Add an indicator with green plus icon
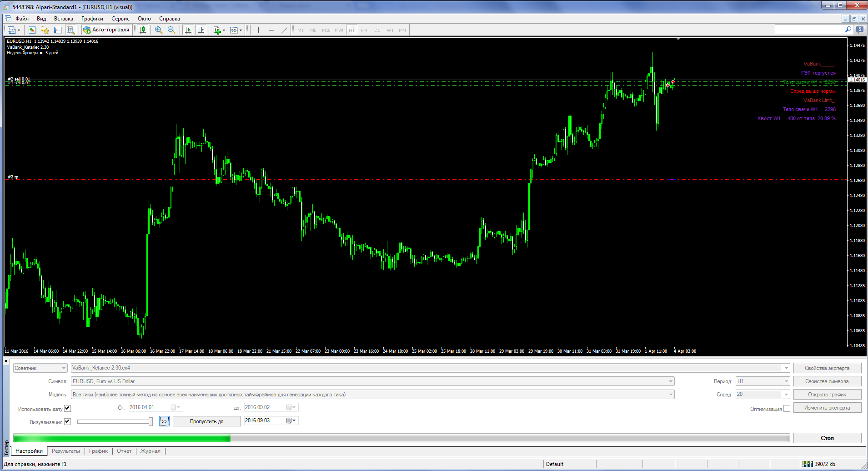 [x=217, y=30]
